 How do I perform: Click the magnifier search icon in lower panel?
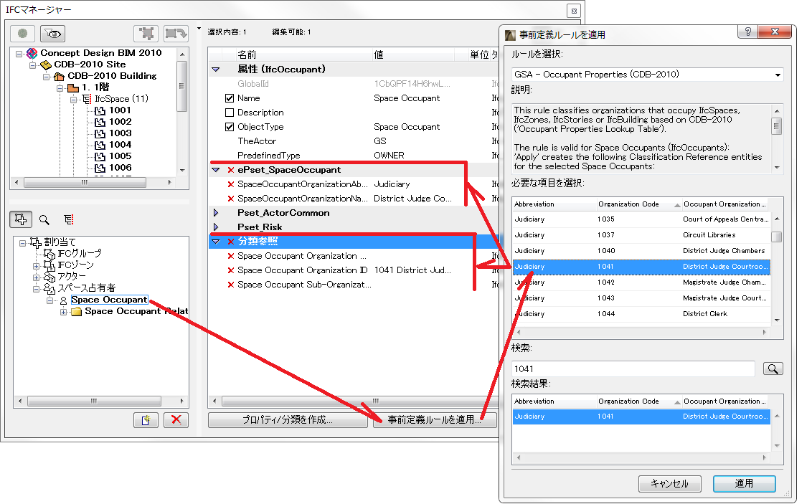click(x=44, y=220)
